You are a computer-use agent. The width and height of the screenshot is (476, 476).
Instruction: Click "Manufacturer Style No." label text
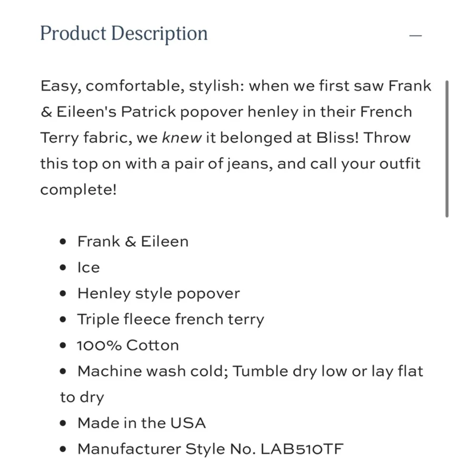(166, 449)
